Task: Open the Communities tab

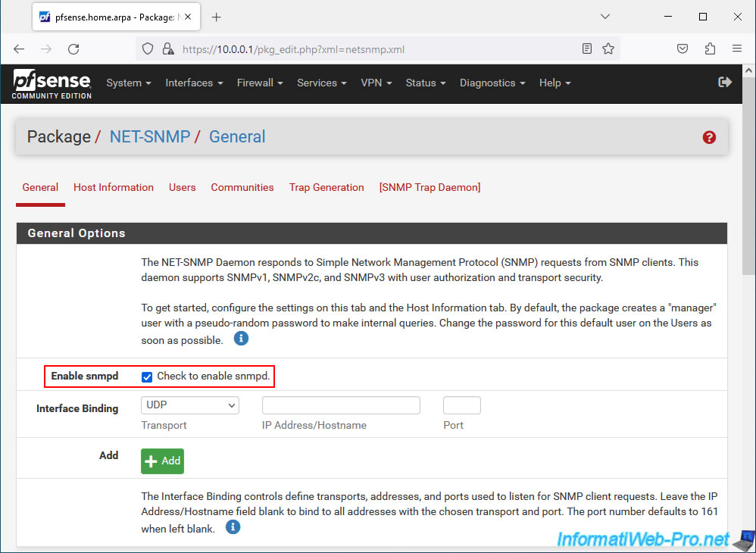Action: coord(242,188)
